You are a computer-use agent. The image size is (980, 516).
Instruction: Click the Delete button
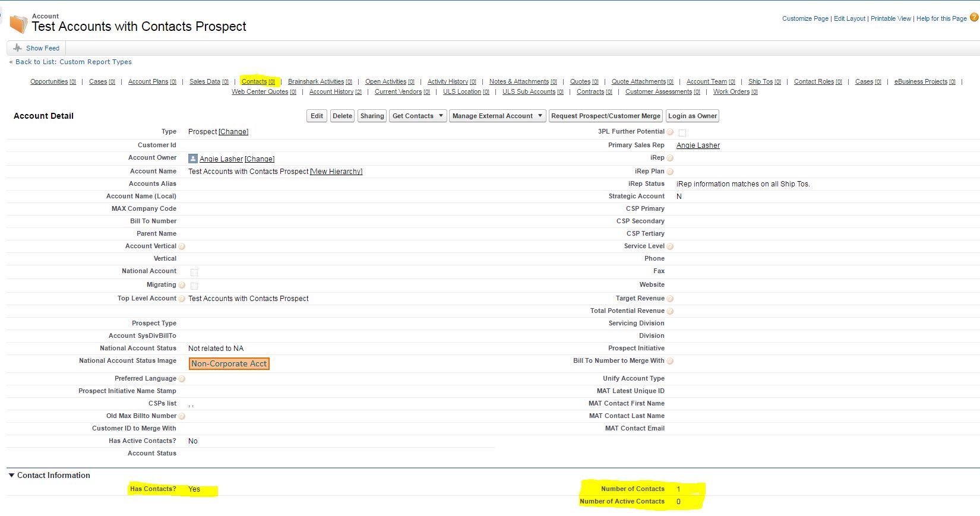342,116
